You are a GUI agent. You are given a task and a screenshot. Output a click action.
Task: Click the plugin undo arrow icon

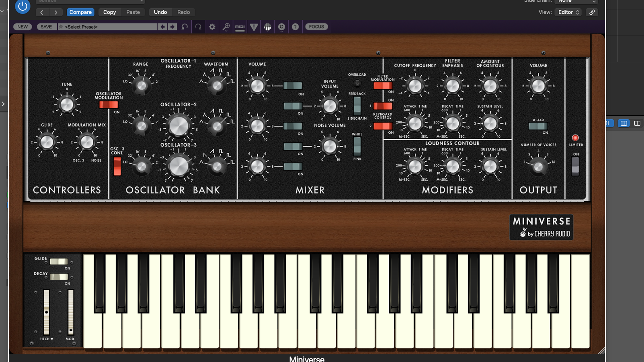(x=184, y=27)
